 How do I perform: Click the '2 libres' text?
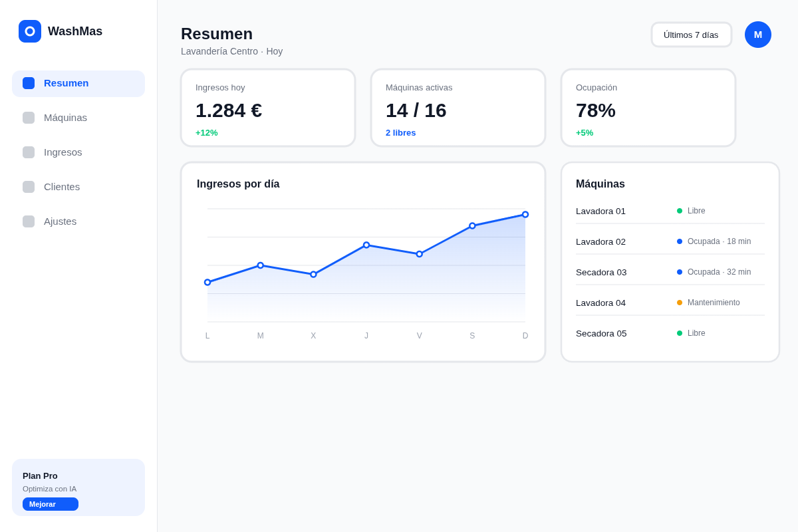pyautogui.click(x=400, y=132)
